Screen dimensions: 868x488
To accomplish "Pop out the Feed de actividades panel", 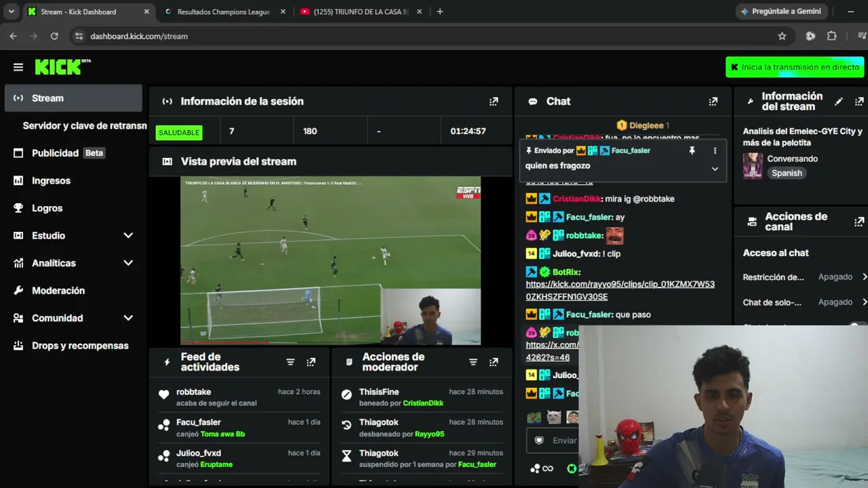I will (x=311, y=362).
